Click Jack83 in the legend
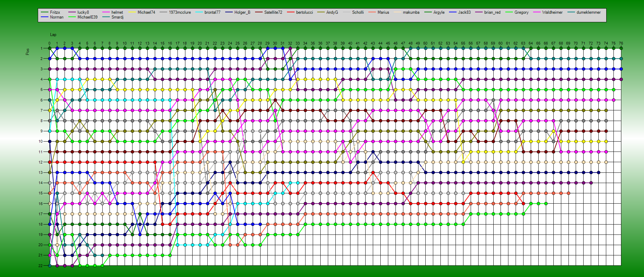This screenshot has width=644, height=277. pos(464,12)
